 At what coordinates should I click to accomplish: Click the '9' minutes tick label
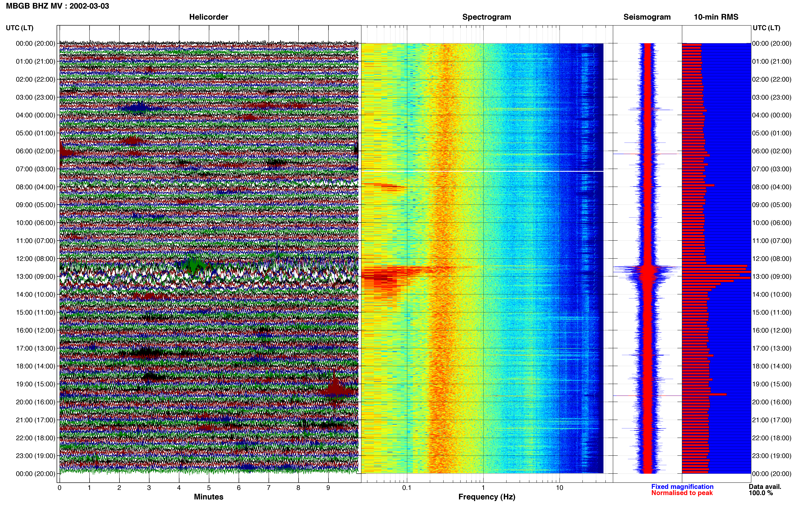point(328,487)
